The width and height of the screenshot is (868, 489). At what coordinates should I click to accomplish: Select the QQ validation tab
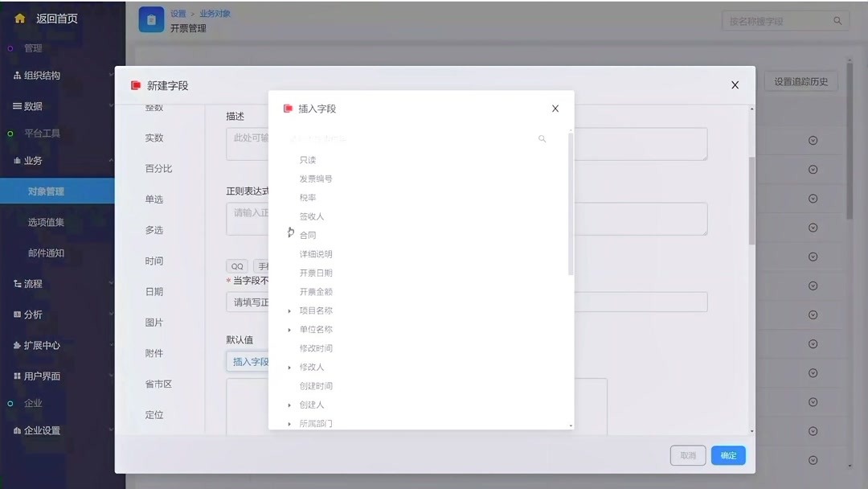tap(236, 265)
